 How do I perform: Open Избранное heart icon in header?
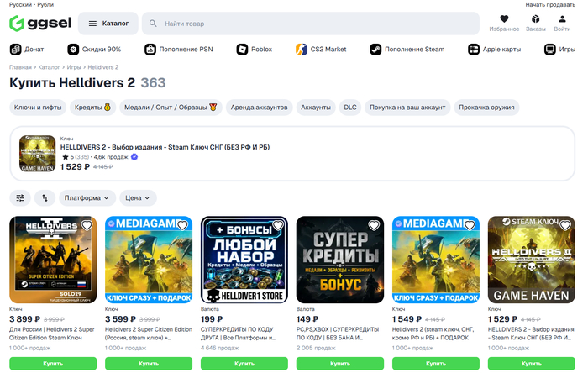pyautogui.click(x=504, y=18)
